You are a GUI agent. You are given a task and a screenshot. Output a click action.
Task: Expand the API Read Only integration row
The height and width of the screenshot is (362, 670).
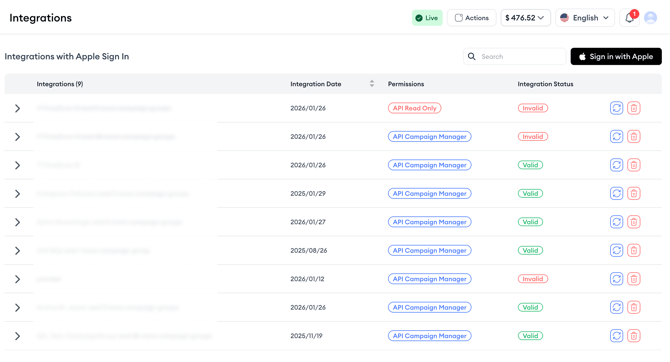[18, 108]
